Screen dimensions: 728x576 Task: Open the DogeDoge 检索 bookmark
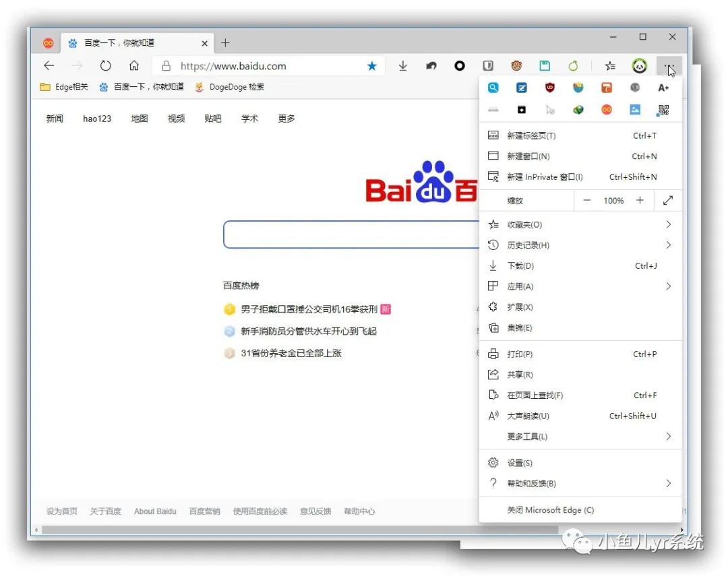coord(229,87)
